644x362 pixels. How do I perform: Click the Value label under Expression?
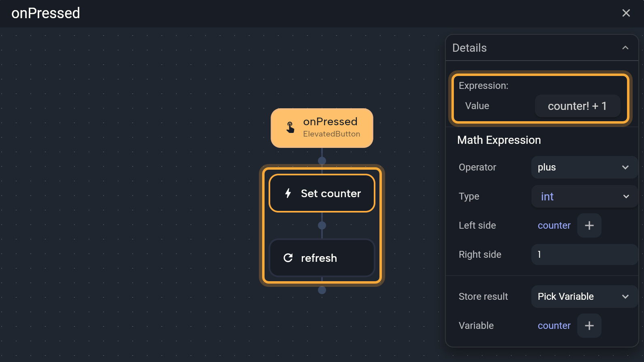[477, 106]
